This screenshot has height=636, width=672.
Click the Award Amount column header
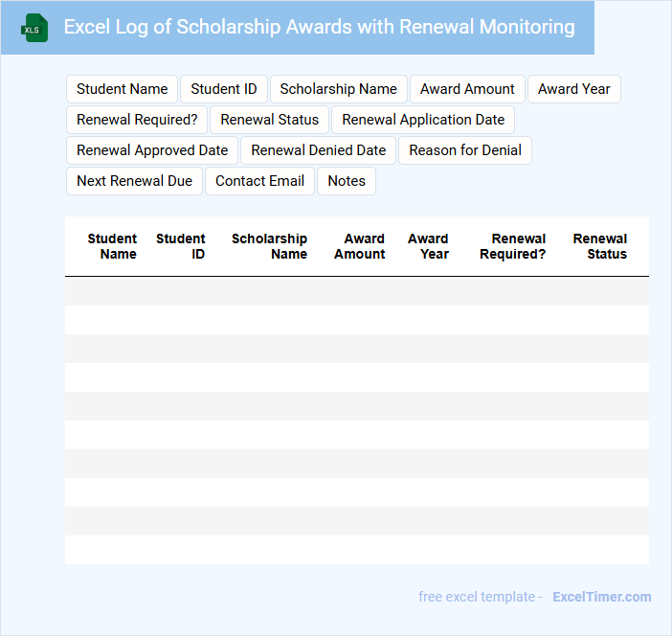tap(360, 246)
